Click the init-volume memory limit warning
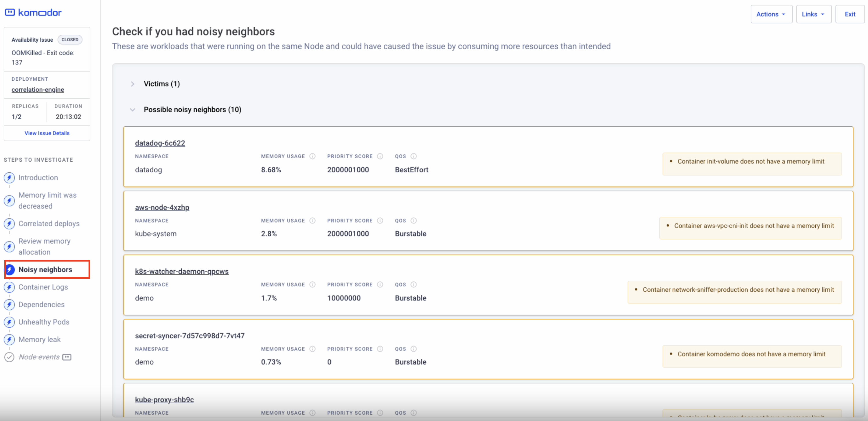Image resolution: width=868 pixels, height=421 pixels. pyautogui.click(x=752, y=164)
